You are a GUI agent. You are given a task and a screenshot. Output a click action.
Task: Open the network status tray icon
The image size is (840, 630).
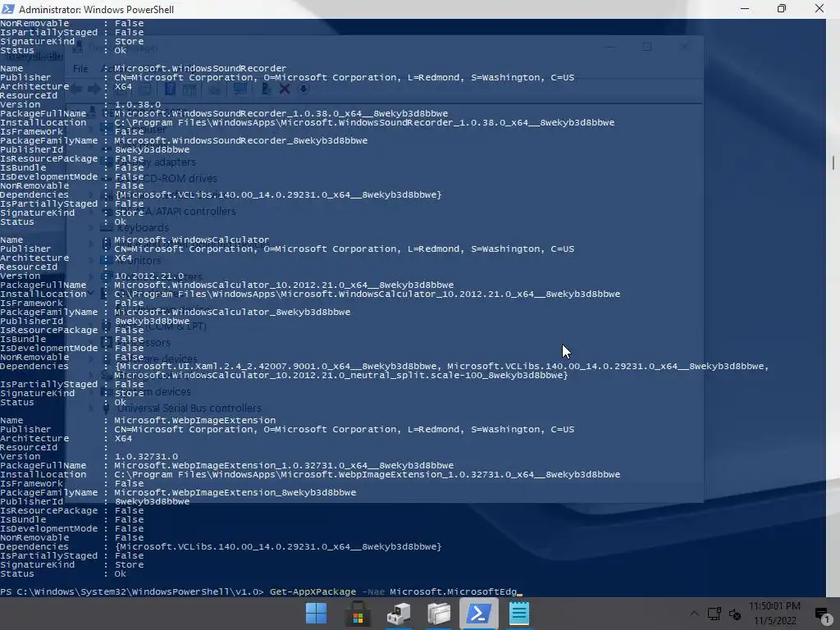714,614
